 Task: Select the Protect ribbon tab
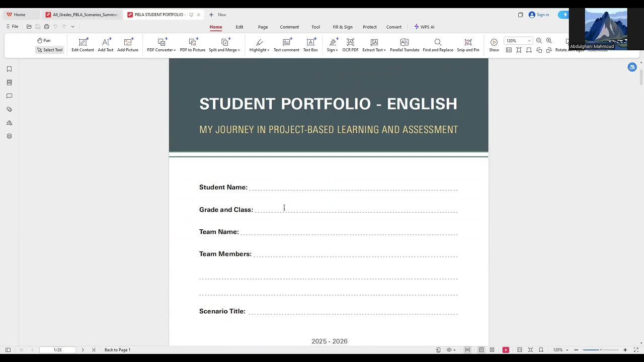point(370,27)
